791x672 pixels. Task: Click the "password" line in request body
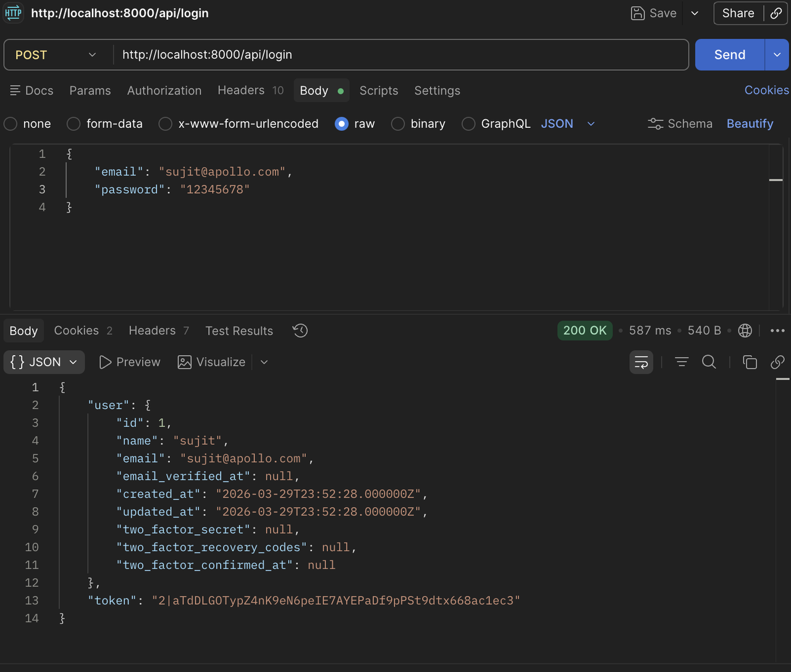click(x=172, y=190)
